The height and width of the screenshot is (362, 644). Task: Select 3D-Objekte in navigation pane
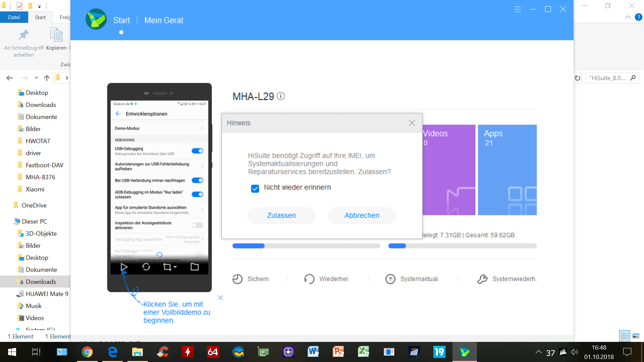coord(41,233)
